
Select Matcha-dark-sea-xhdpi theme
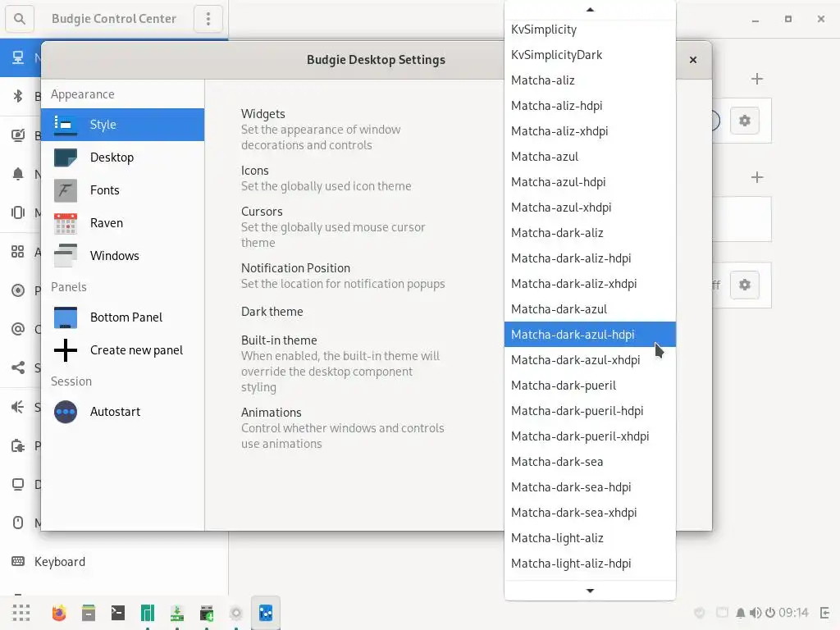click(590, 513)
